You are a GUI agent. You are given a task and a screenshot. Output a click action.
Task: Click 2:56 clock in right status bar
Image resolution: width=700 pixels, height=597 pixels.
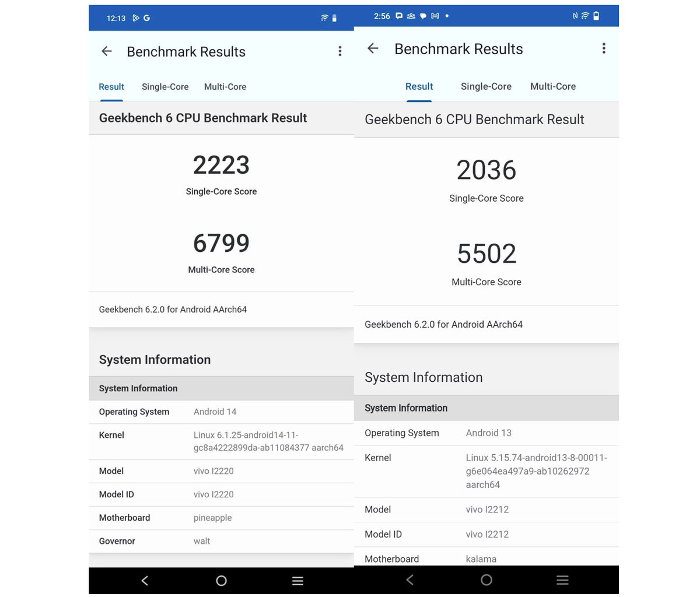[x=382, y=16]
